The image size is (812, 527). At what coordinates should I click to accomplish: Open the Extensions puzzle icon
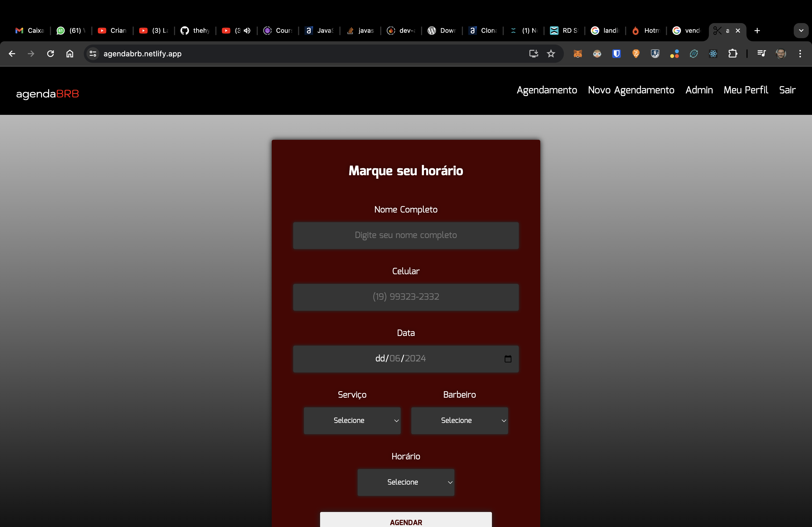pos(733,53)
